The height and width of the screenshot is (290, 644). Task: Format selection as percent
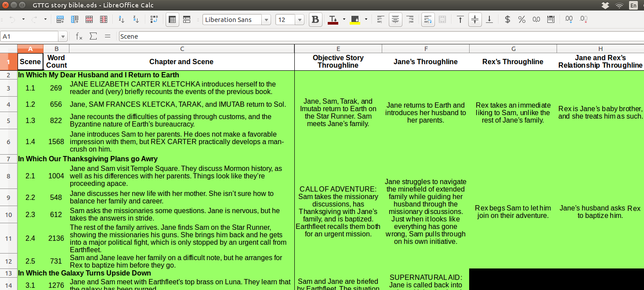coord(522,20)
